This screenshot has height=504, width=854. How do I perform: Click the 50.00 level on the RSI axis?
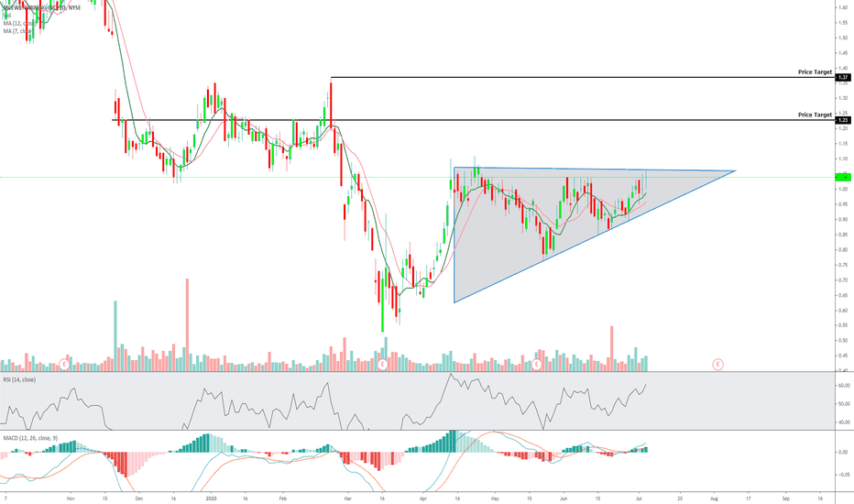[x=844, y=404]
